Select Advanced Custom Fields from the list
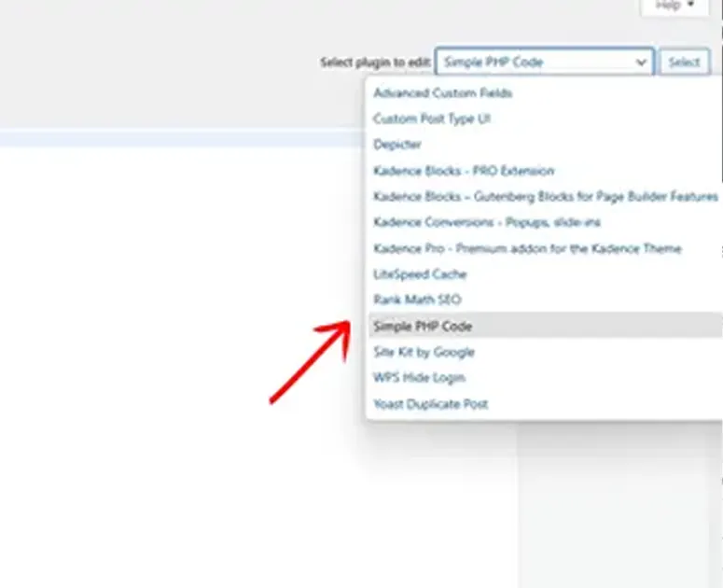This screenshot has width=723, height=588. pos(442,93)
